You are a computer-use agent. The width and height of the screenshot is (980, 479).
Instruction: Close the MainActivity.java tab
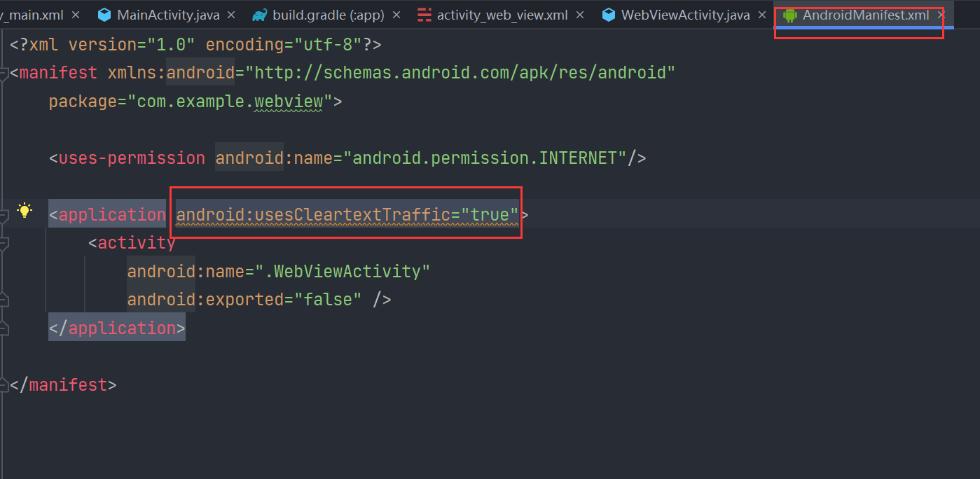[231, 14]
